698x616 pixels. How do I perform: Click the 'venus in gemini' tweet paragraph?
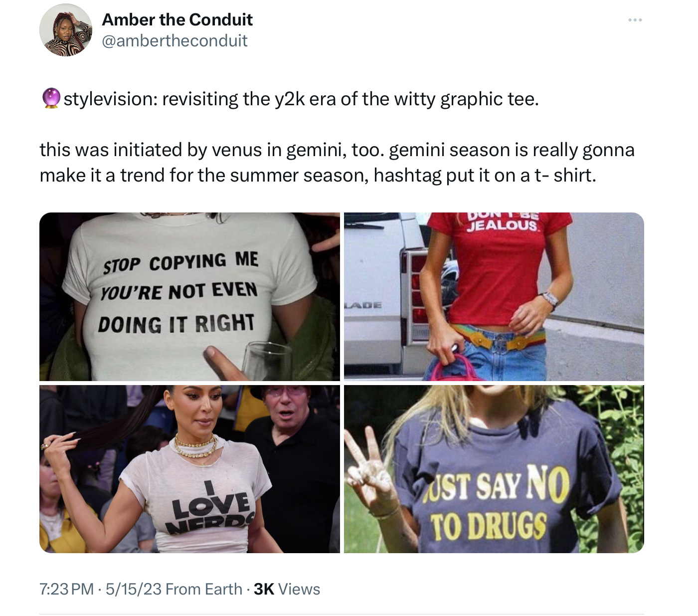tap(337, 163)
